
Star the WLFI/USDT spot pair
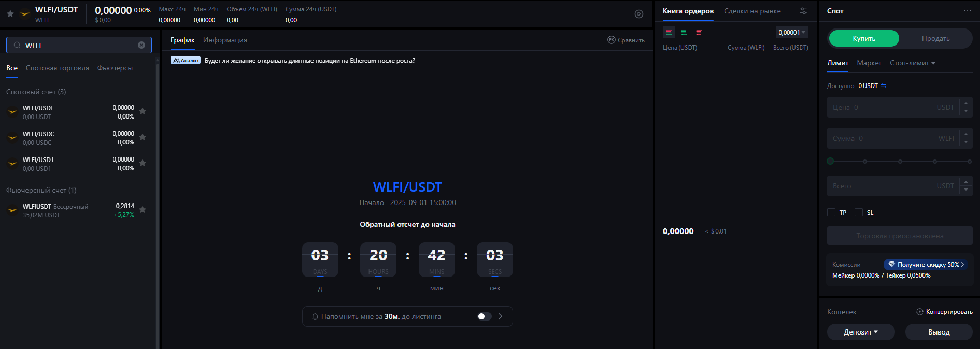tap(143, 111)
